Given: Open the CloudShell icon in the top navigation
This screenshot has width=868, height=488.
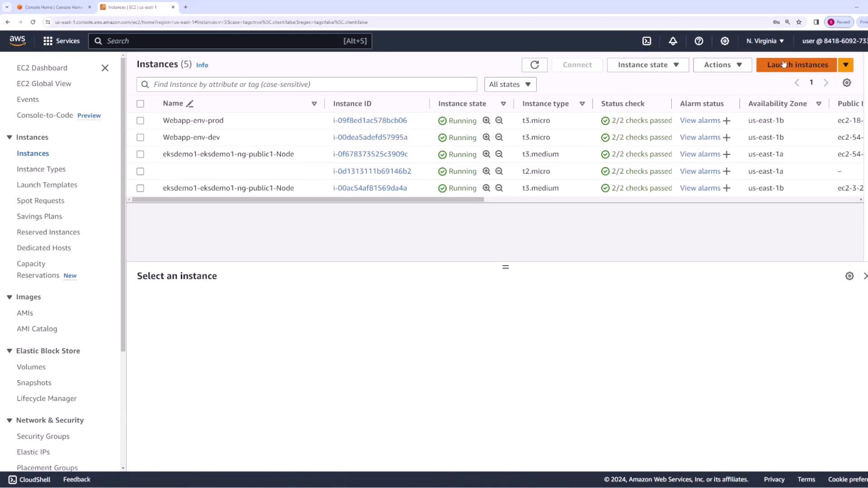Looking at the screenshot, I should 646,41.
